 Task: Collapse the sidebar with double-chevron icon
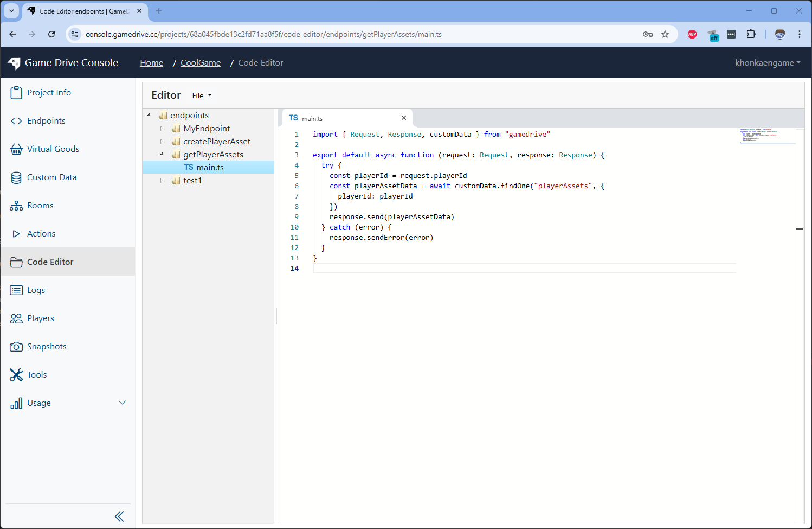tap(119, 517)
